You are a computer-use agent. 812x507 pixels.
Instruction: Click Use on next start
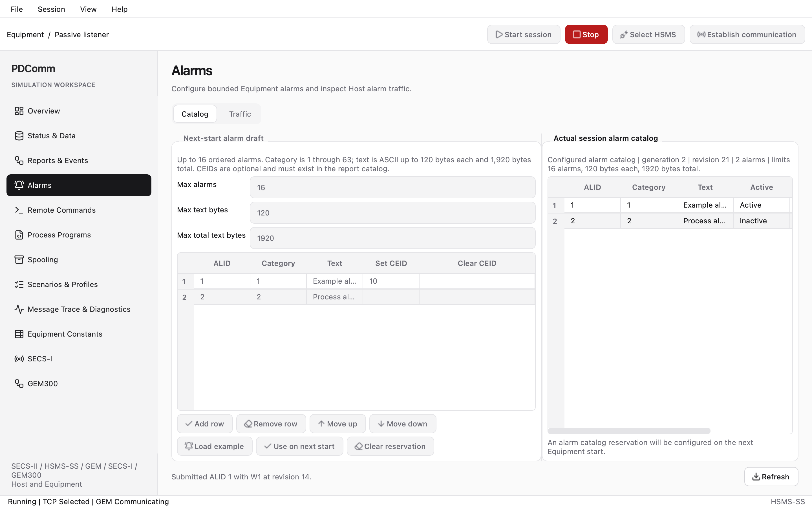(299, 446)
